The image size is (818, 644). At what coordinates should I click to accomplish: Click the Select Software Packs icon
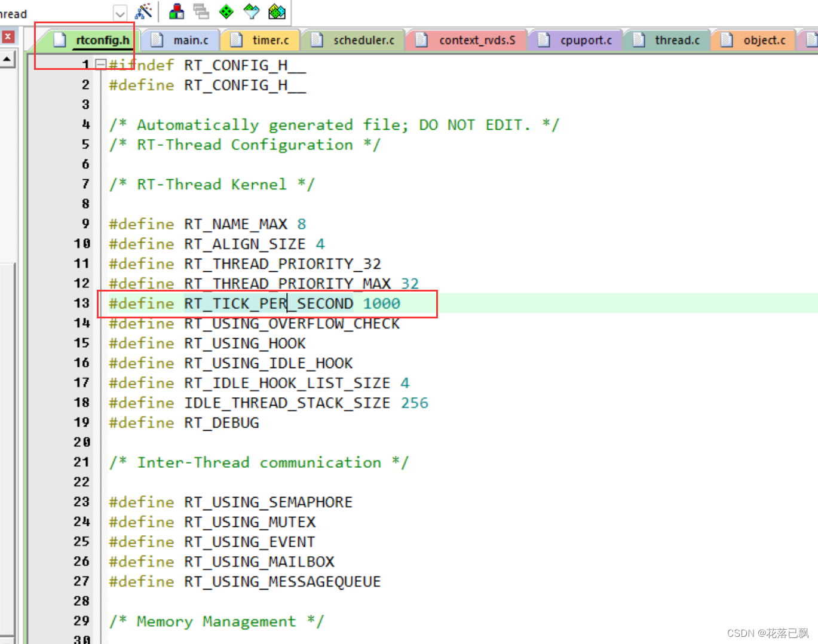[252, 11]
